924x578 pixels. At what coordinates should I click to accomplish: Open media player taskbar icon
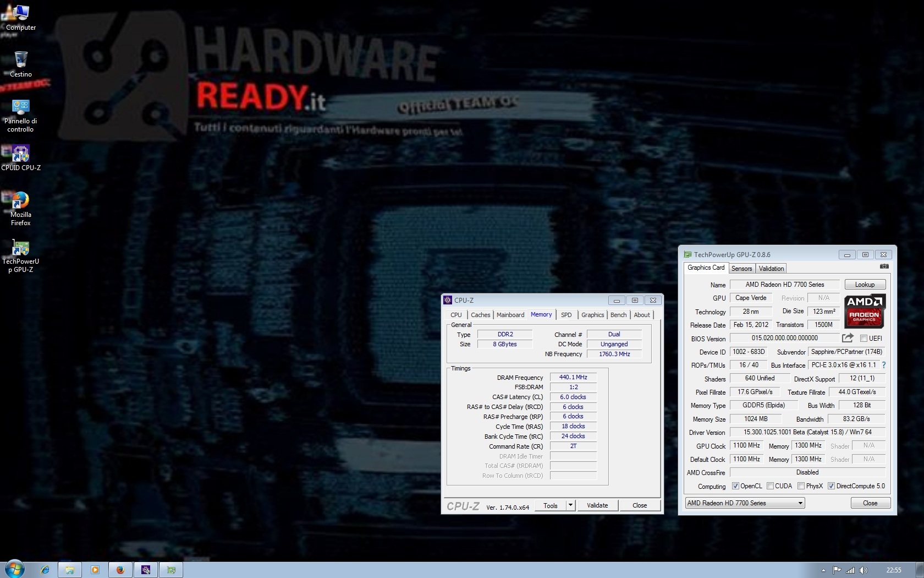pyautogui.click(x=95, y=570)
